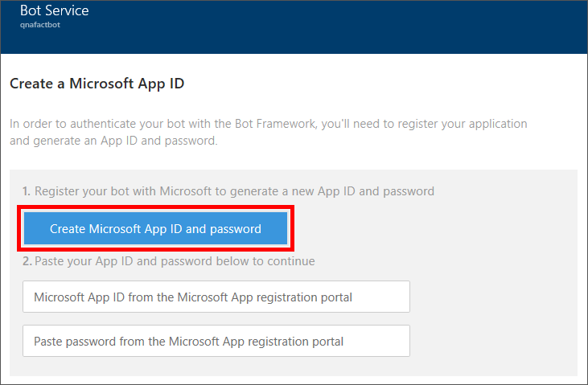Click the 'Create a Microsoft App ID' heading

[97, 84]
